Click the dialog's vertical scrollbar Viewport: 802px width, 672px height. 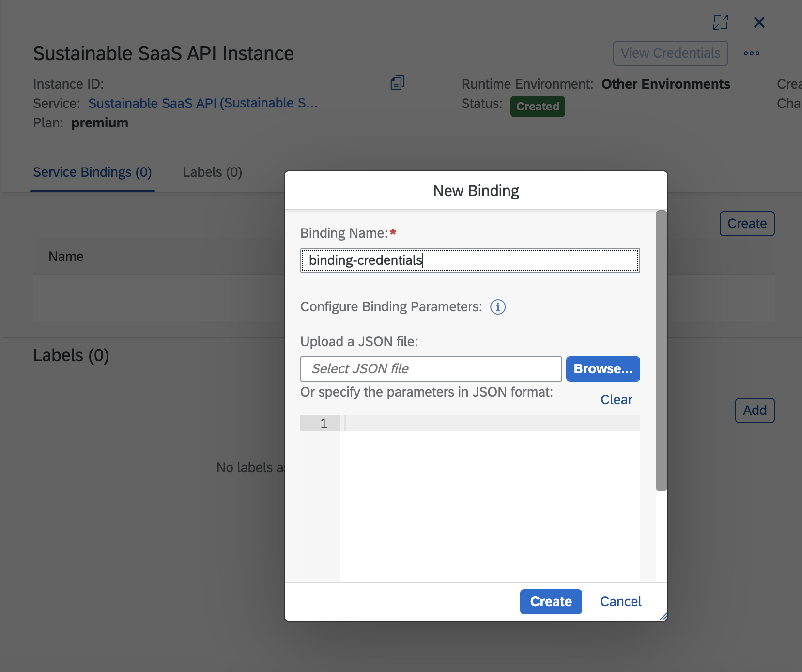coord(661,351)
